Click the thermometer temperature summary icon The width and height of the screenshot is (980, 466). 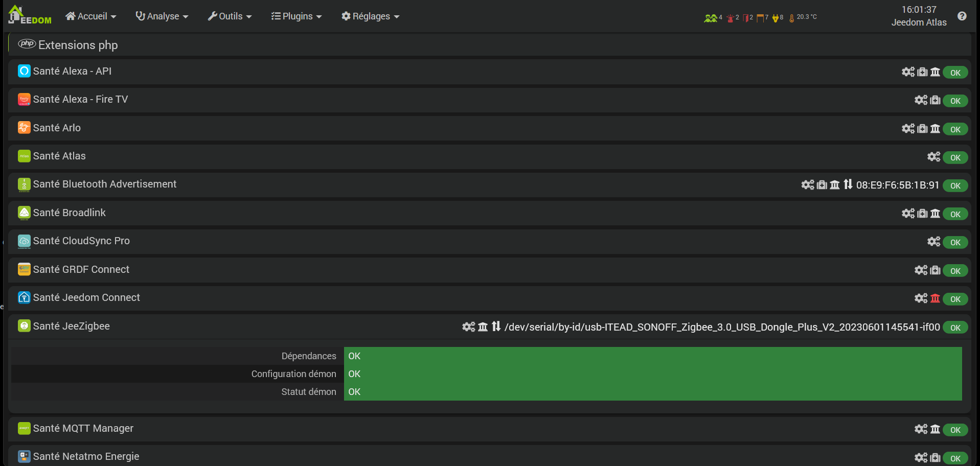[791, 18]
